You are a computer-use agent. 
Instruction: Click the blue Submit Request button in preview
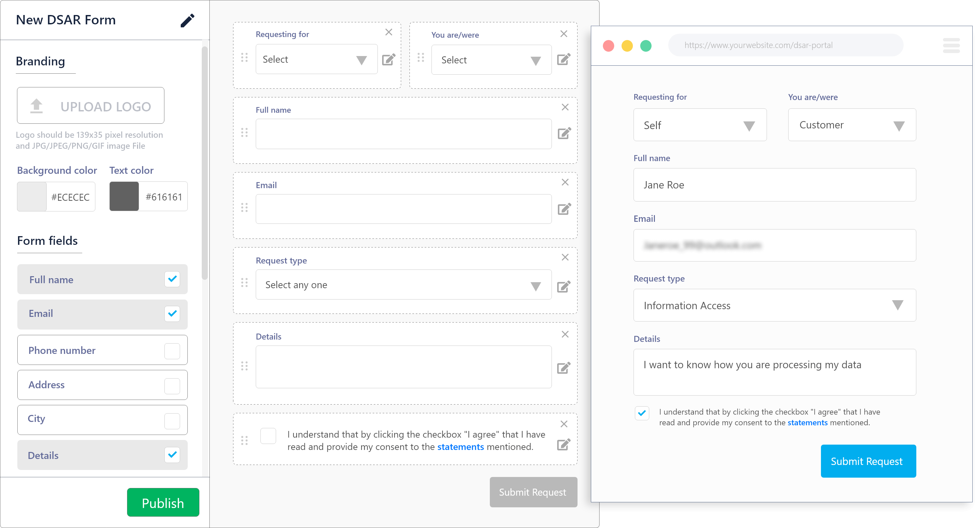(x=868, y=461)
